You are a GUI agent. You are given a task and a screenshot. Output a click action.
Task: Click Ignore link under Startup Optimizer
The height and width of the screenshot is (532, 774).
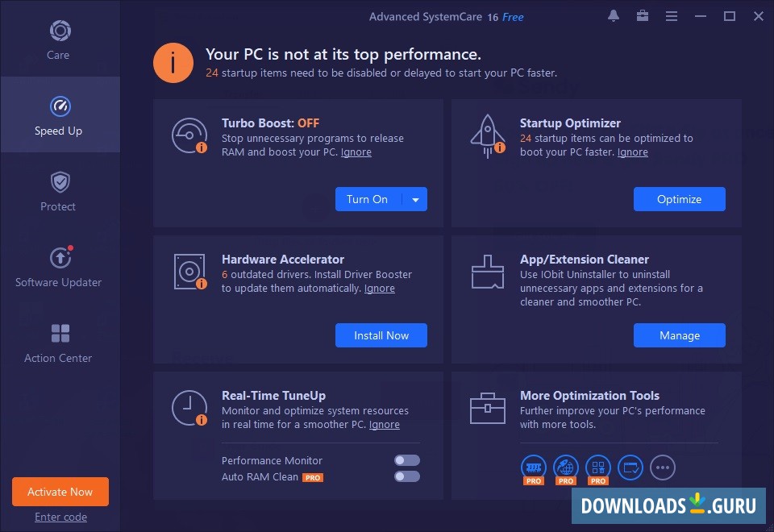pyautogui.click(x=632, y=152)
